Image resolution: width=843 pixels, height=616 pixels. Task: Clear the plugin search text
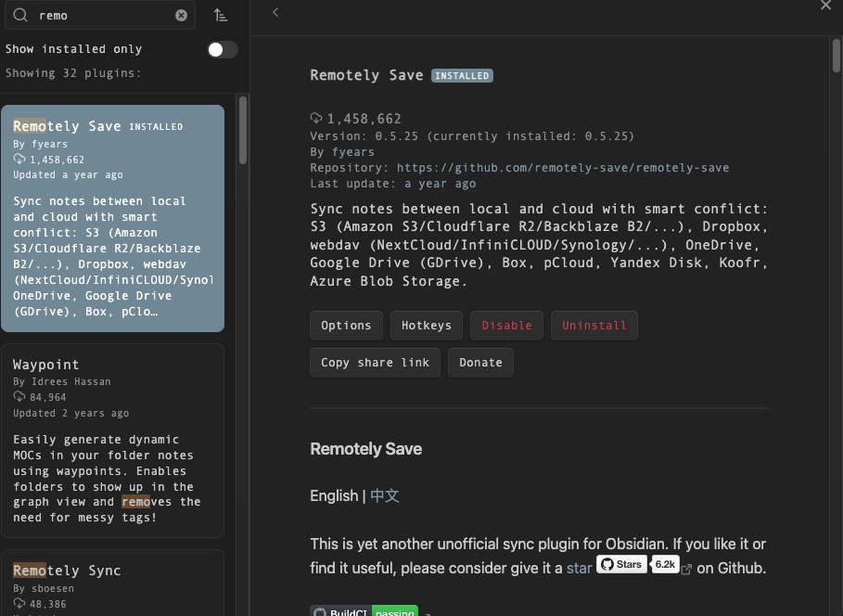point(181,15)
